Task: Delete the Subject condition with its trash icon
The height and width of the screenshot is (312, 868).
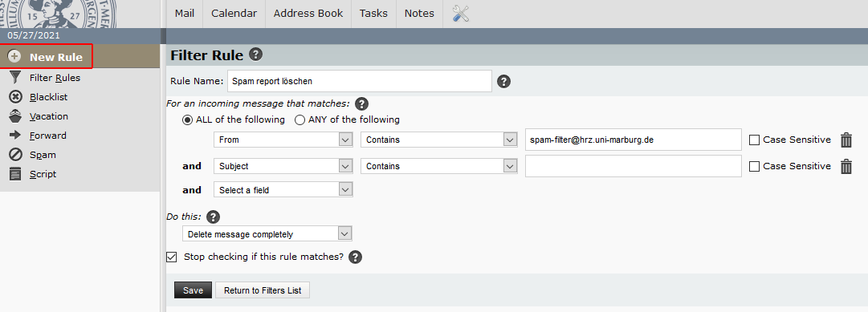Action: (x=846, y=166)
